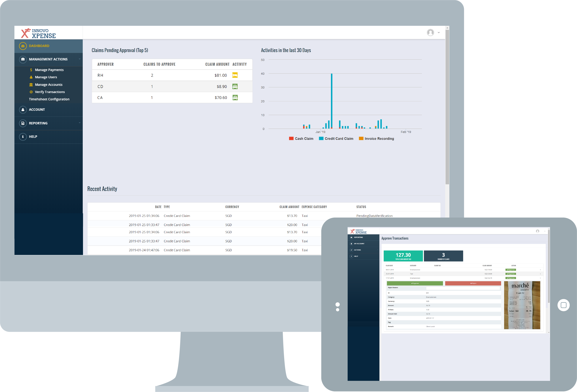This screenshot has height=392, width=577.
Task: Click the Account person icon in the sidebar
Action: point(23,110)
